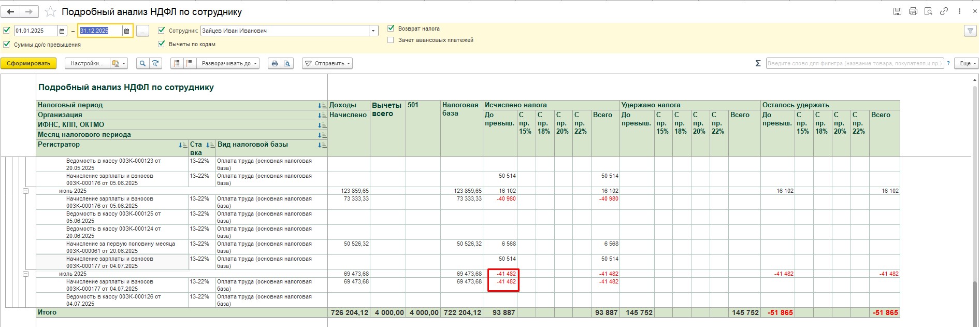Click the Sigma sum icon
Image resolution: width=980 pixels, height=327 pixels.
pyautogui.click(x=758, y=63)
